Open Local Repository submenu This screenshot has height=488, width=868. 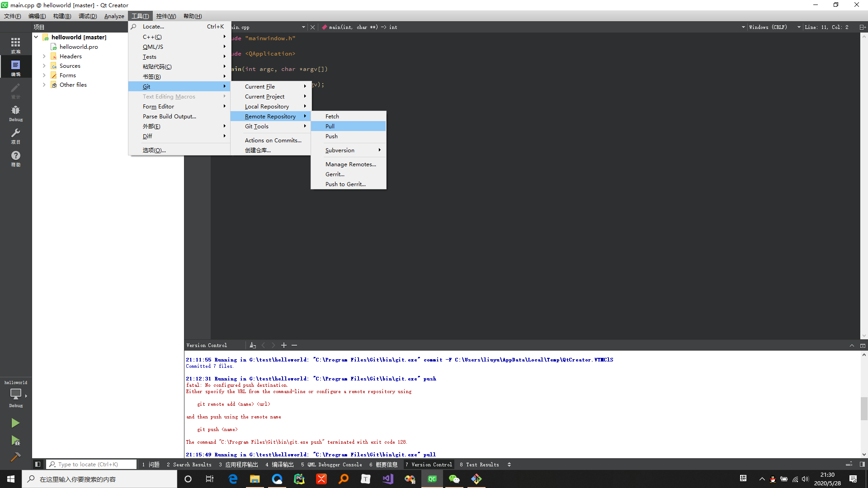click(x=271, y=106)
